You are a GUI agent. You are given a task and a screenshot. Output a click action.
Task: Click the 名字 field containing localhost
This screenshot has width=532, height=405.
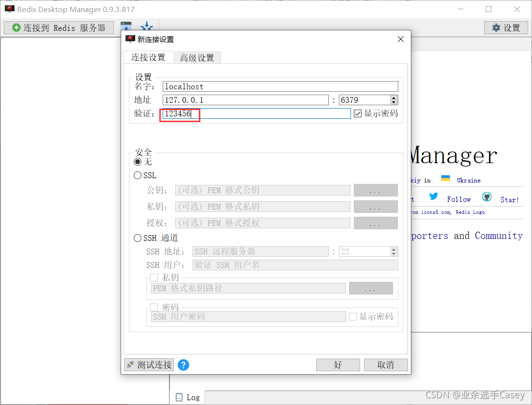point(280,86)
